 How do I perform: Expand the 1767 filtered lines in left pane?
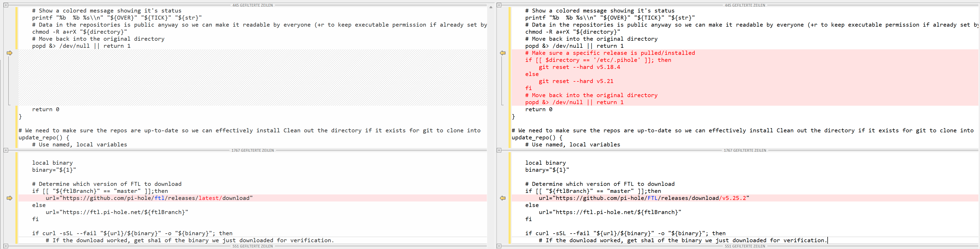[6, 150]
